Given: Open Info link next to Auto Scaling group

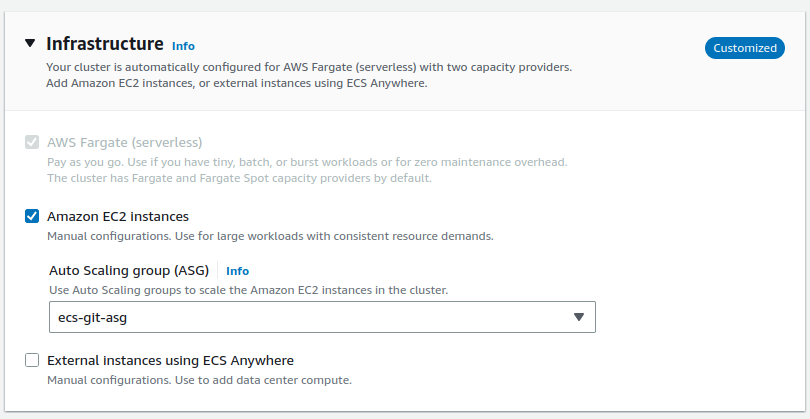Looking at the screenshot, I should tap(237, 271).
